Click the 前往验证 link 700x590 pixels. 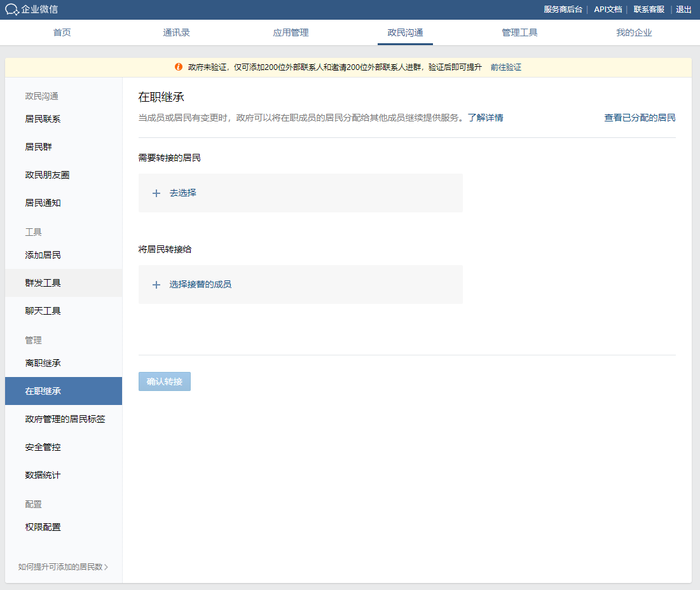tap(506, 67)
